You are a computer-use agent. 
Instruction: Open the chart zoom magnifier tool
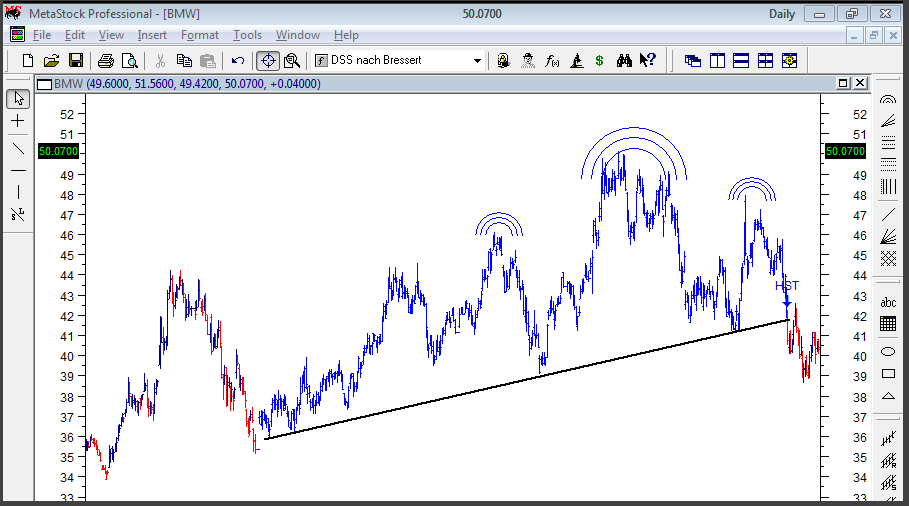(292, 60)
